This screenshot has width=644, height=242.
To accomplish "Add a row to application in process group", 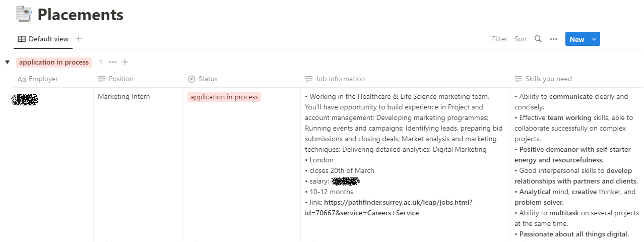I will pos(125,62).
